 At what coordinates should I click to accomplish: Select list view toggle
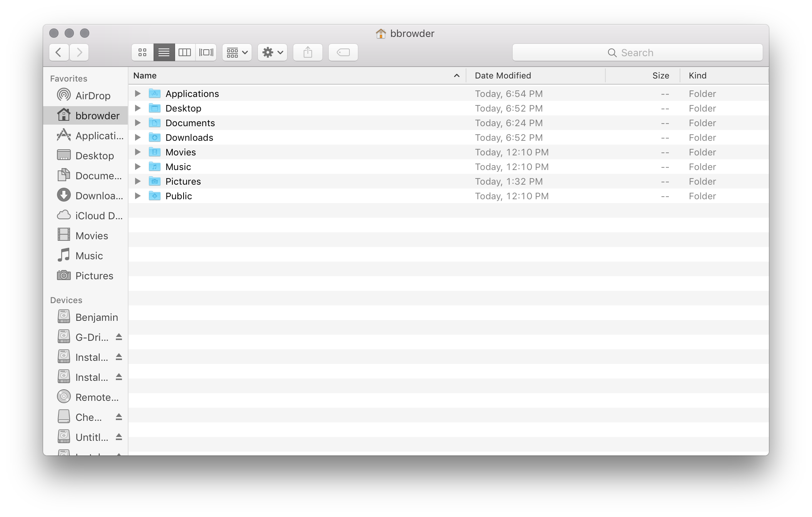coord(164,52)
